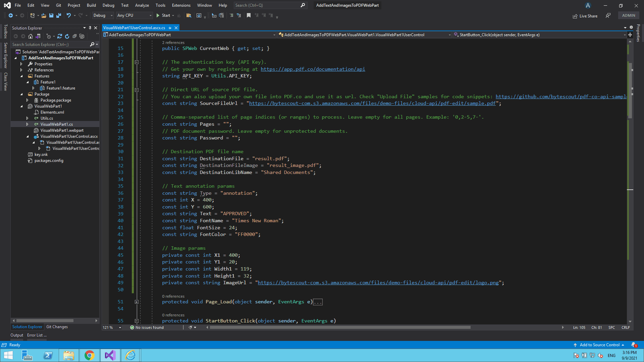Viewport: 644px width, 362px height.
Task: Expand the Utils.cs tree node
Action: (x=28, y=118)
